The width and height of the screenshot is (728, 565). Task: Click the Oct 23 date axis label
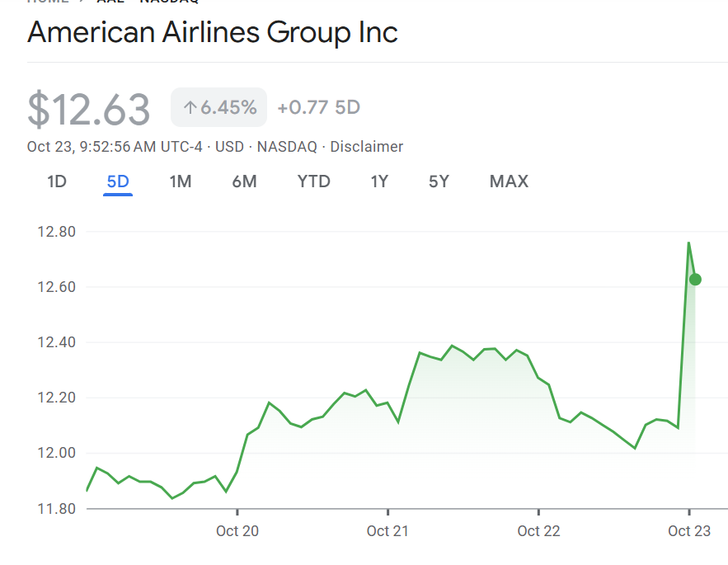pos(689,531)
